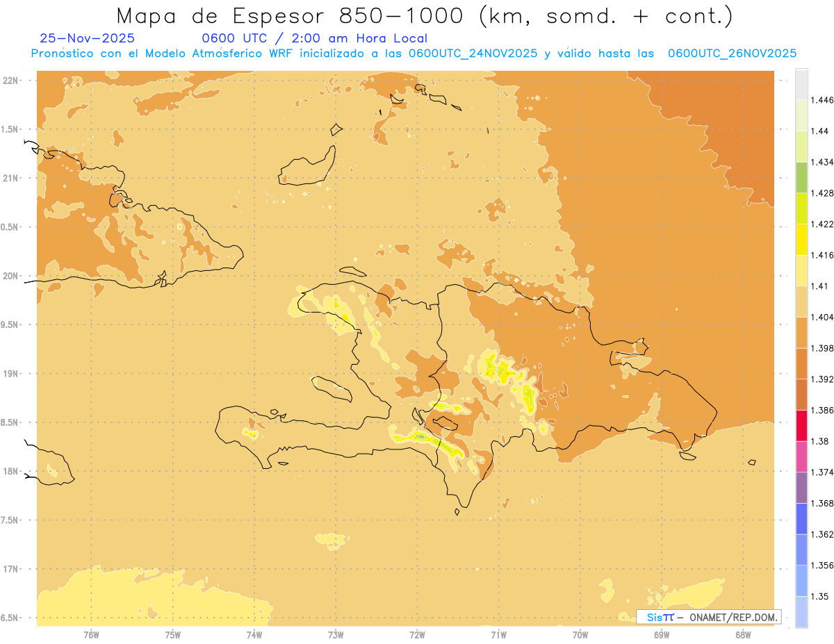Click the gray legend swatch above 1.446
This screenshot has height=644, width=834.
801,84
